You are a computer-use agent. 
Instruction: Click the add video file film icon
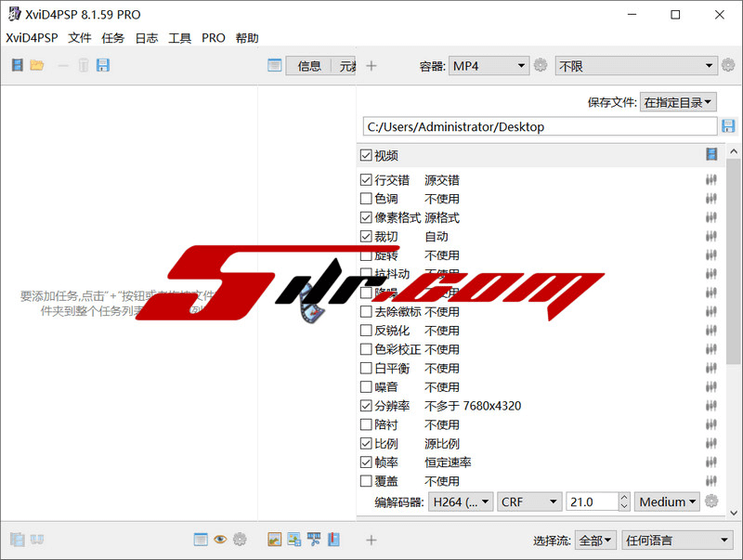pos(17,65)
